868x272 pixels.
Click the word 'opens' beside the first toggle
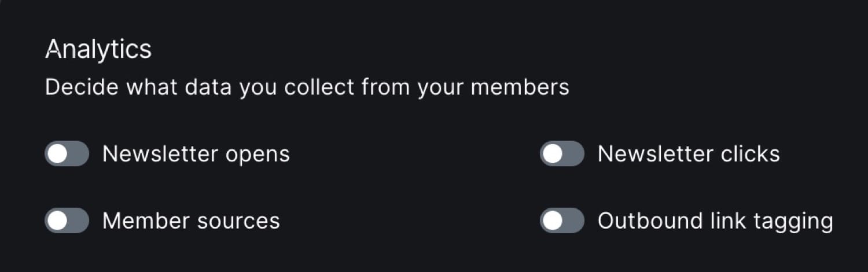pyautogui.click(x=258, y=154)
